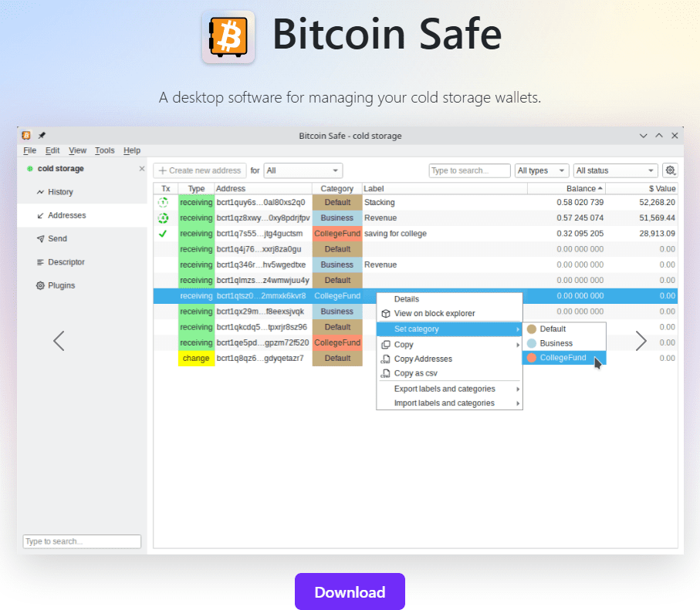Click the Type to search field above the table
700x610 pixels.
point(468,170)
